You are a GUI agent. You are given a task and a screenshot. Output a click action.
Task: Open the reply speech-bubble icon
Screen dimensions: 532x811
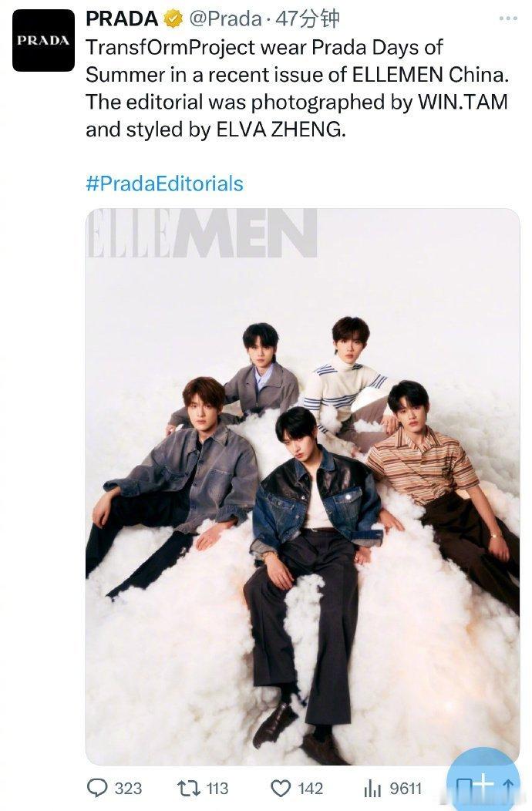[x=97, y=788]
